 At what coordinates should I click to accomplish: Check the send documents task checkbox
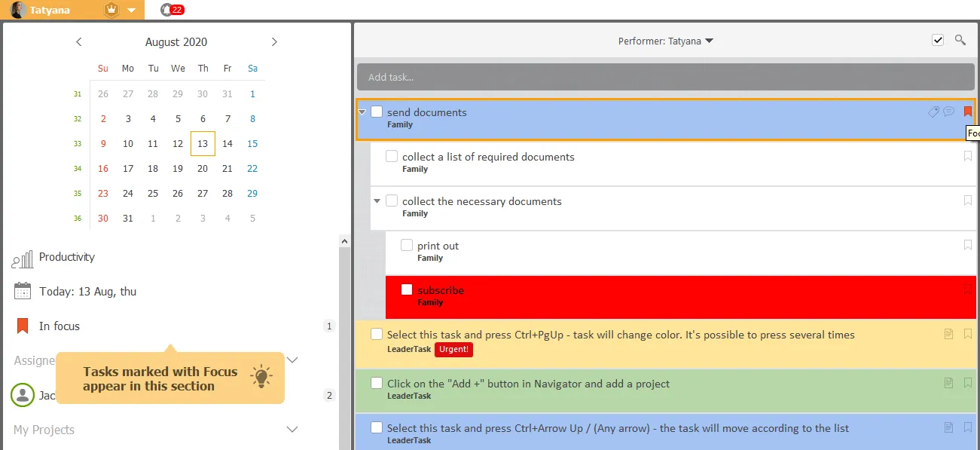click(377, 112)
